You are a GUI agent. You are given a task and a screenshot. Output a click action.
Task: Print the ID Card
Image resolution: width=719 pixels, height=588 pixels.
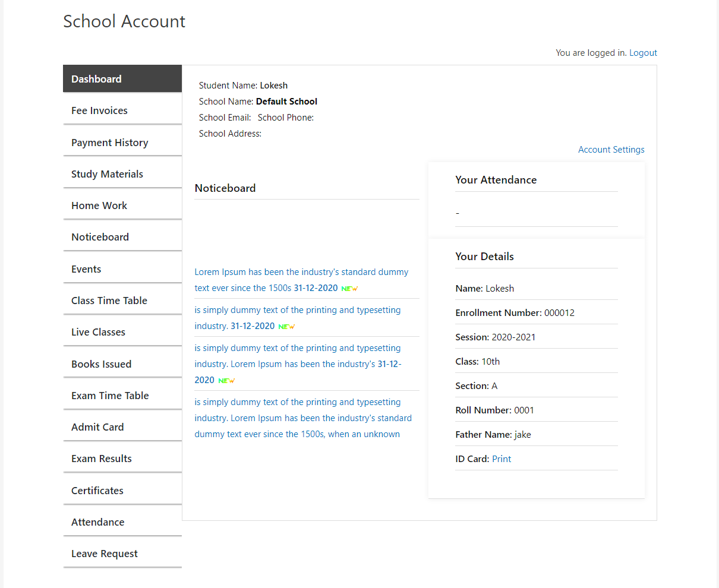pos(501,459)
